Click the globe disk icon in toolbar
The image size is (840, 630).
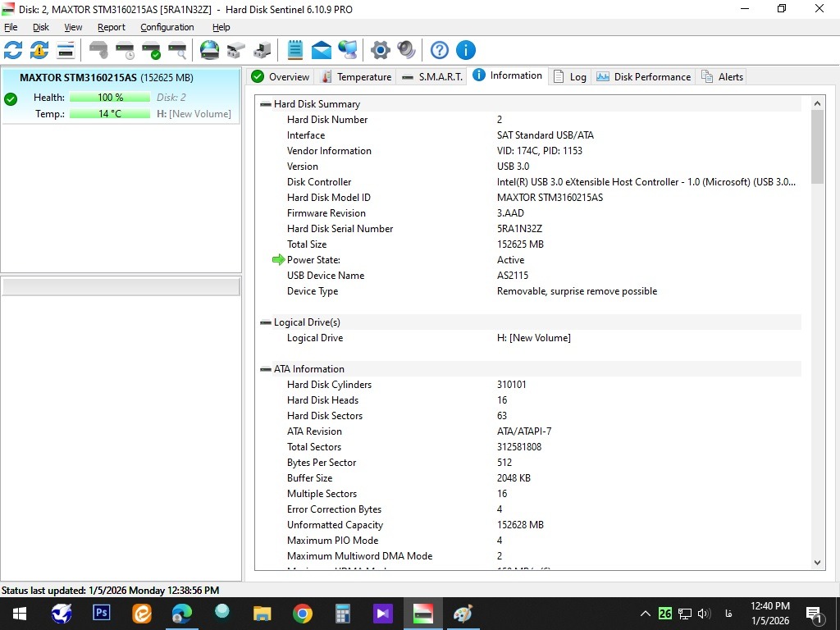click(x=210, y=51)
